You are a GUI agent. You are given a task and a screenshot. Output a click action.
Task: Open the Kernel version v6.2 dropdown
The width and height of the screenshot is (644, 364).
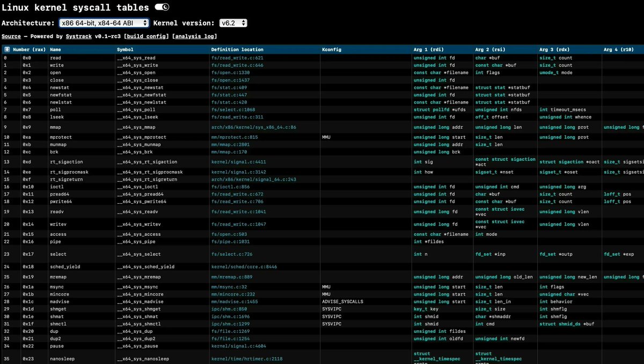pos(233,23)
